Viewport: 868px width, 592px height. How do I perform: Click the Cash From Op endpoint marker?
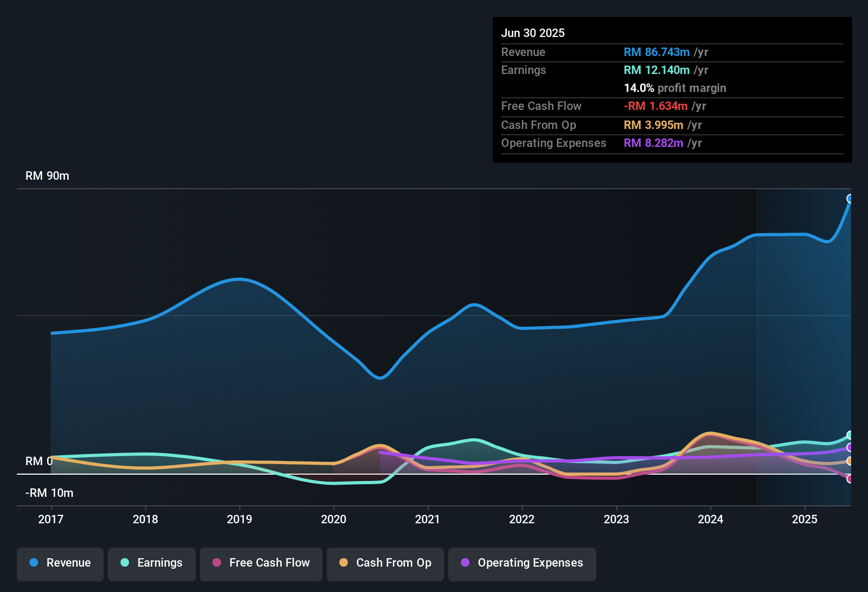(850, 461)
